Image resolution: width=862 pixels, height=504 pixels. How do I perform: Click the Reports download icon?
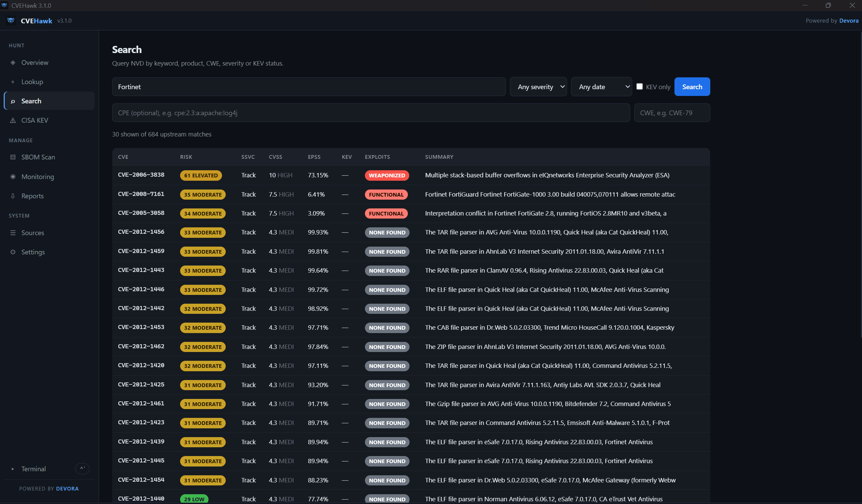(x=13, y=196)
